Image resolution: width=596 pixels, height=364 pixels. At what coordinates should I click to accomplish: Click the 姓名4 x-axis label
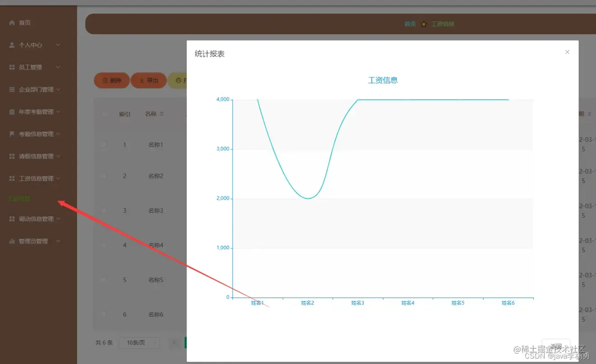408,303
